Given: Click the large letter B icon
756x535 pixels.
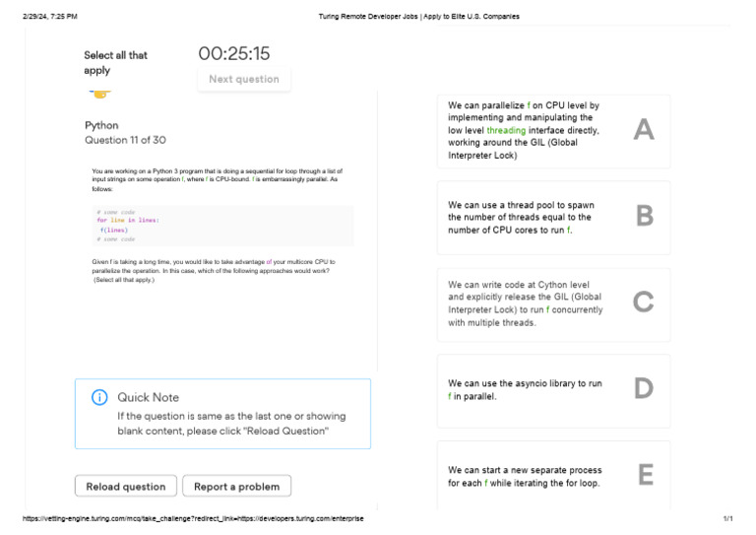Looking at the screenshot, I should (x=644, y=217).
